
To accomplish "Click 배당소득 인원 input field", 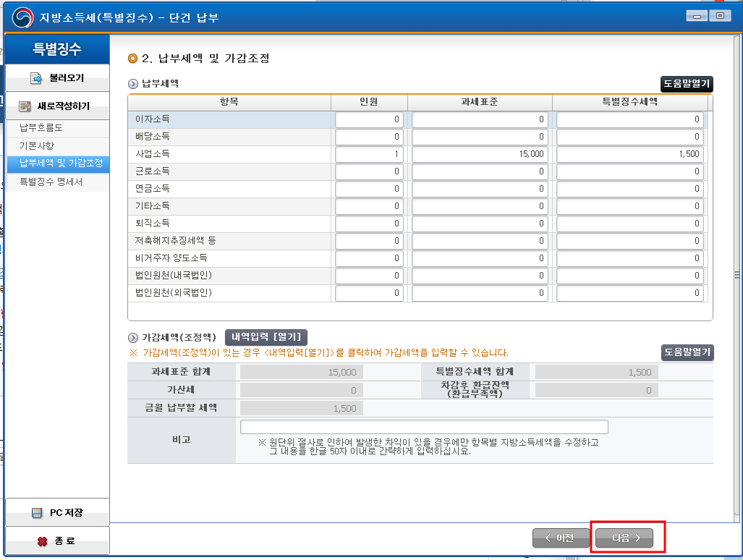I will [x=369, y=137].
